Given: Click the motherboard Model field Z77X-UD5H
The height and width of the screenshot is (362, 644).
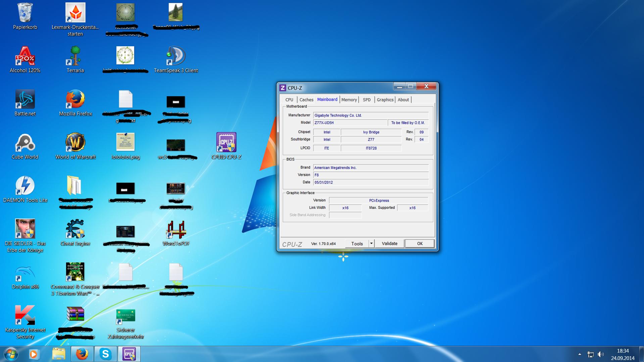Looking at the screenshot, I should point(350,123).
